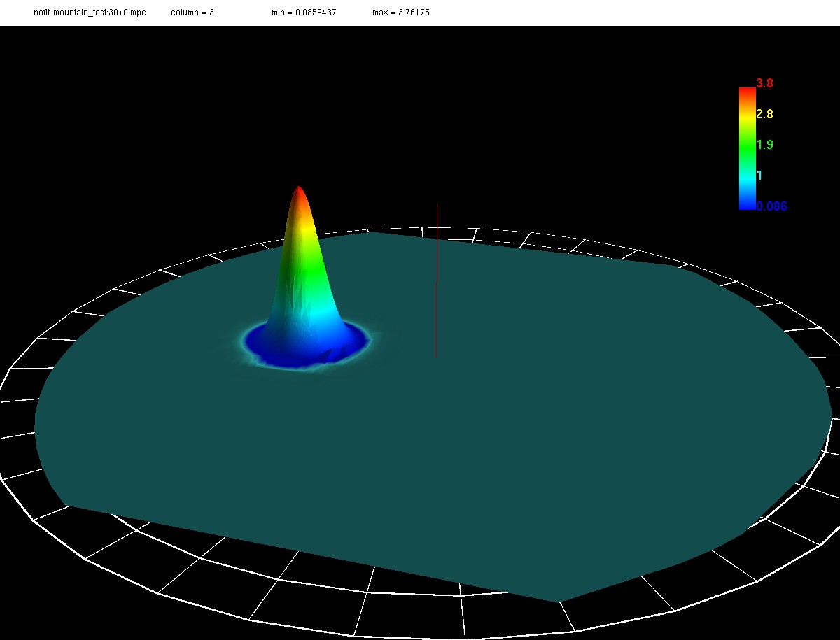The width and height of the screenshot is (840, 640).
Task: Select the 0.086 colorbar minimum label
Action: point(771,206)
